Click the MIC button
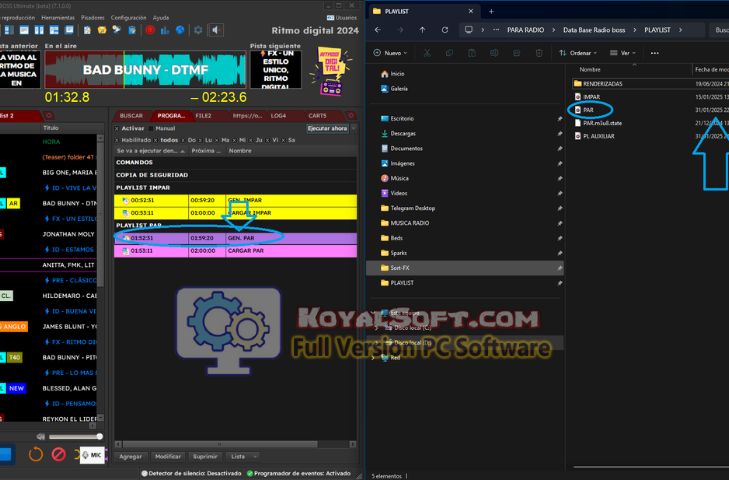 (x=92, y=455)
